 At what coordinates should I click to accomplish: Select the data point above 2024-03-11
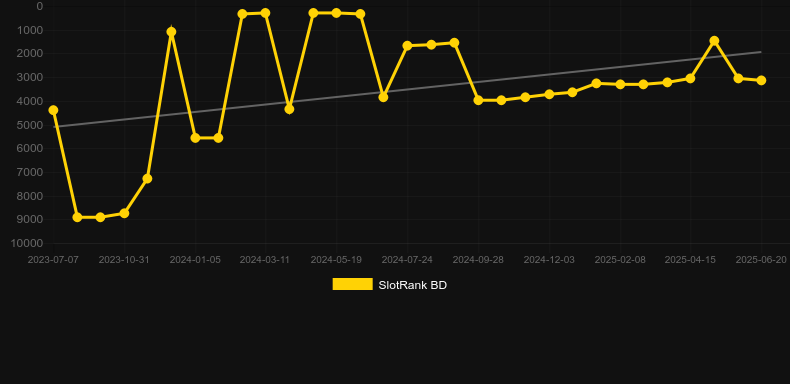pos(266,13)
